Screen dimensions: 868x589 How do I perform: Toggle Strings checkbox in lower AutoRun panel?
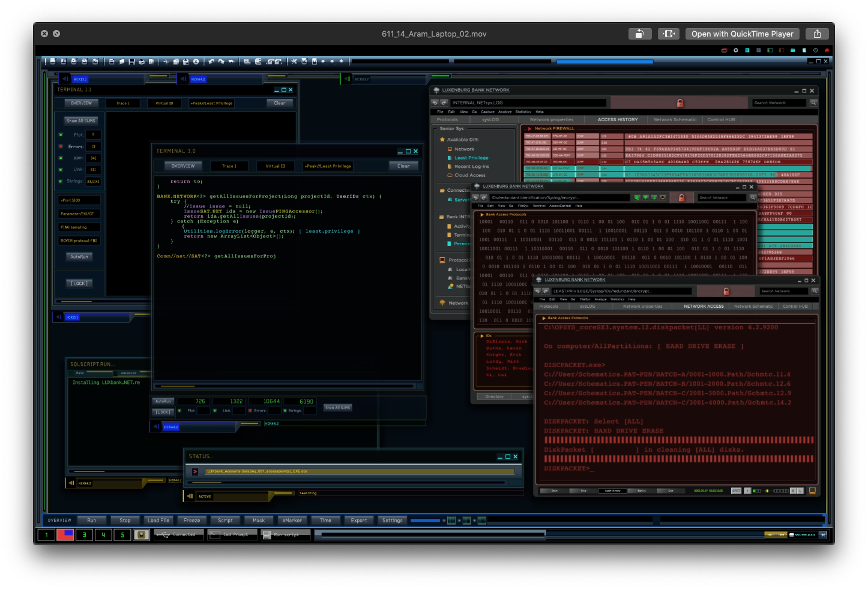coord(285,411)
